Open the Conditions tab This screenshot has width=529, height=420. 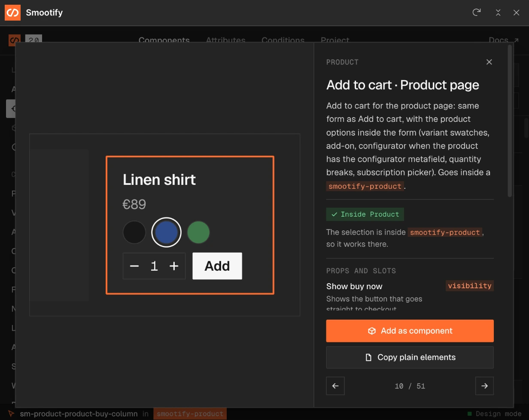coord(283,40)
